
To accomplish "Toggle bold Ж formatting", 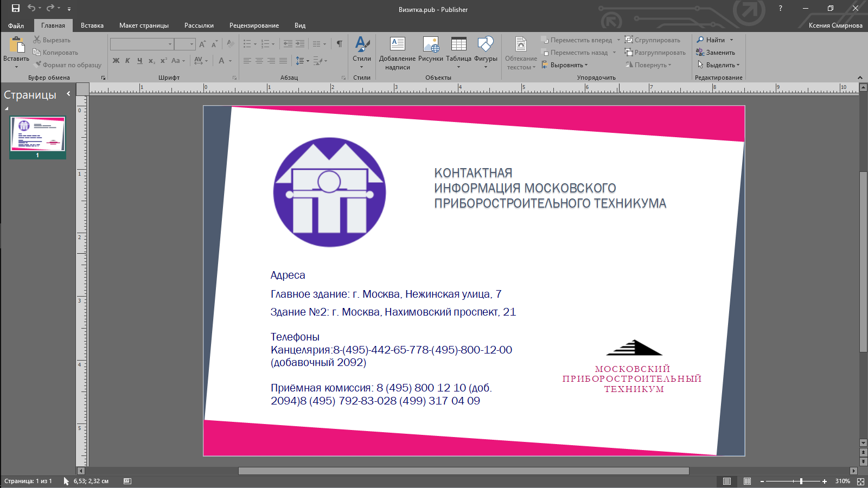I will click(116, 61).
